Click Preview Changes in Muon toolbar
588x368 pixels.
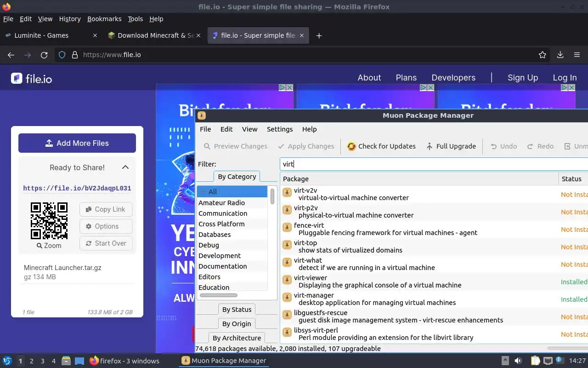(235, 146)
